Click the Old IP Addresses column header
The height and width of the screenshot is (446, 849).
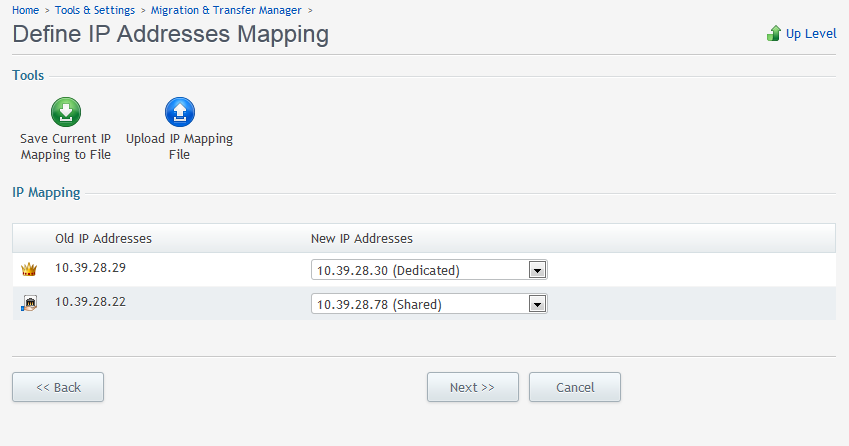tap(103, 239)
